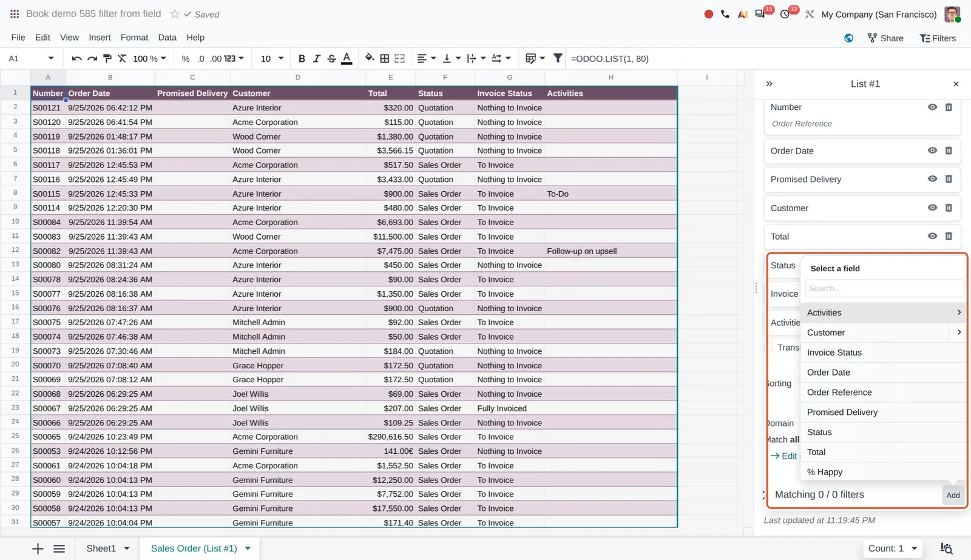This screenshot has height=560, width=971.
Task: Select Invoice Status field option
Action: click(x=883, y=353)
